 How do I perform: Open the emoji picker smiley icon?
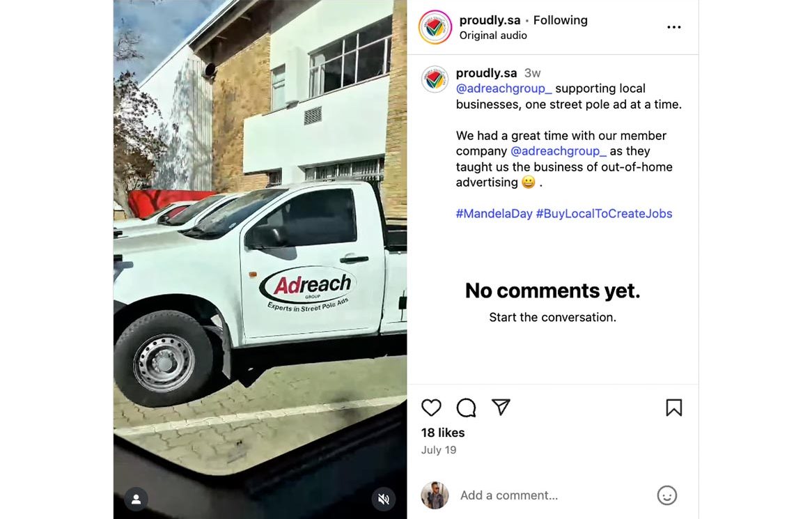(x=666, y=495)
